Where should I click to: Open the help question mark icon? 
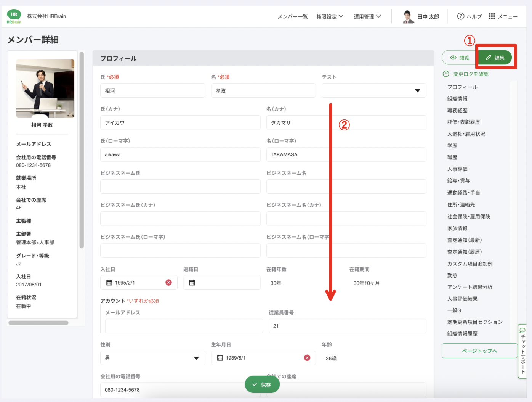point(461,16)
